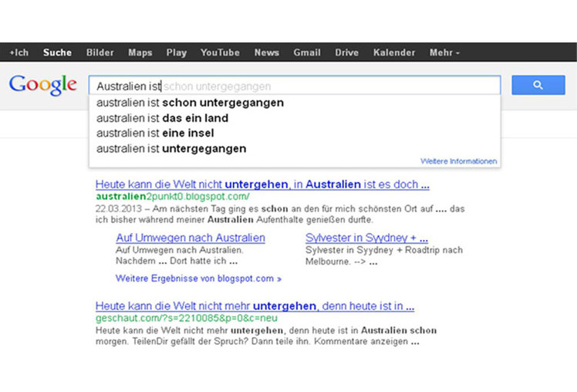Choose the last suggestion 'australien ist untergegangen'
577x392 pixels.
pos(295,149)
